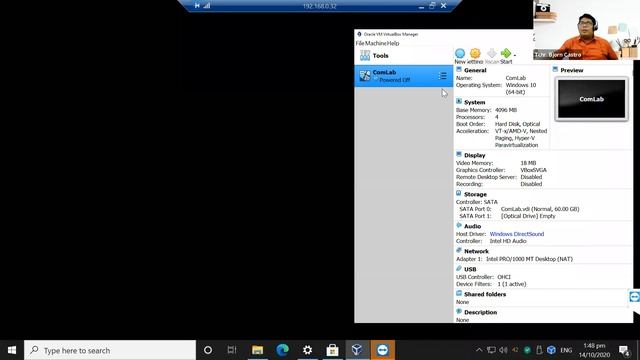Click the Shared folders section icon

pos(459,293)
